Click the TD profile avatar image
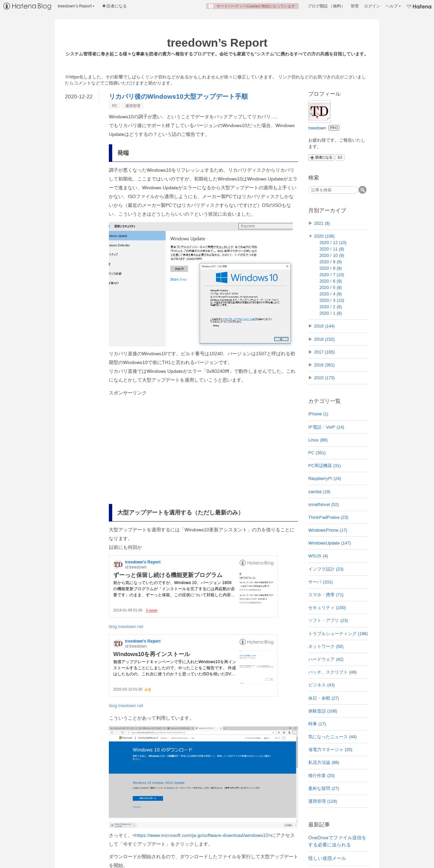 [x=319, y=112]
